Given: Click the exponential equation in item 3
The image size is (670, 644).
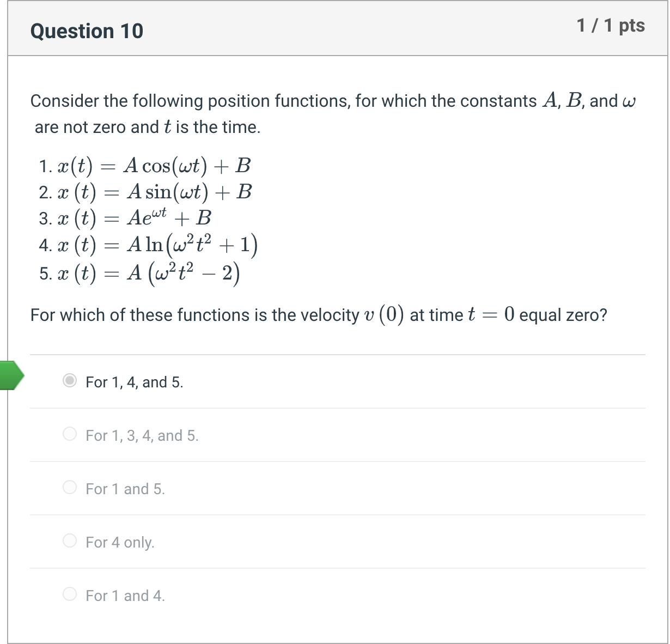Looking at the screenshot, I should pyautogui.click(x=125, y=217).
